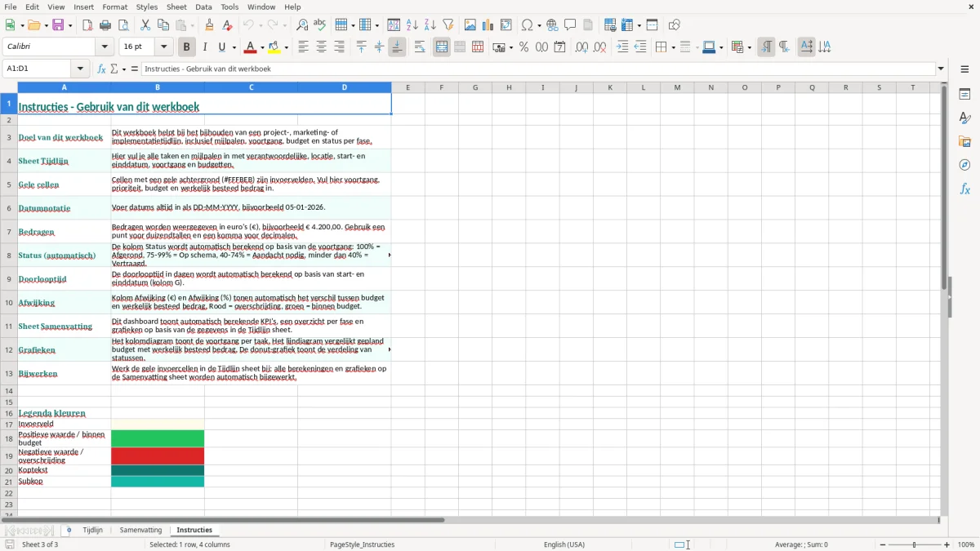Toggle Wrap Text

420,47
